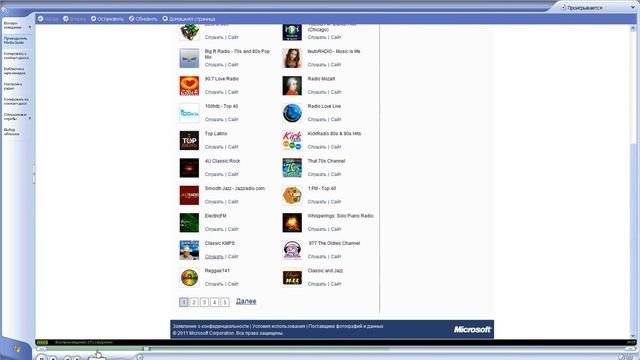Open Поставщики фотографий и данных footer link
Viewport: 640px width, 360px height.
346,326
